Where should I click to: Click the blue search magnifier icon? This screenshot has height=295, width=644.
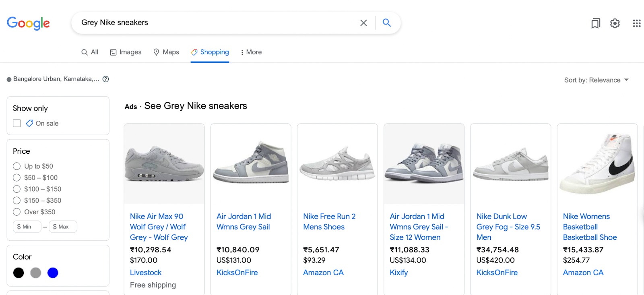(x=387, y=23)
